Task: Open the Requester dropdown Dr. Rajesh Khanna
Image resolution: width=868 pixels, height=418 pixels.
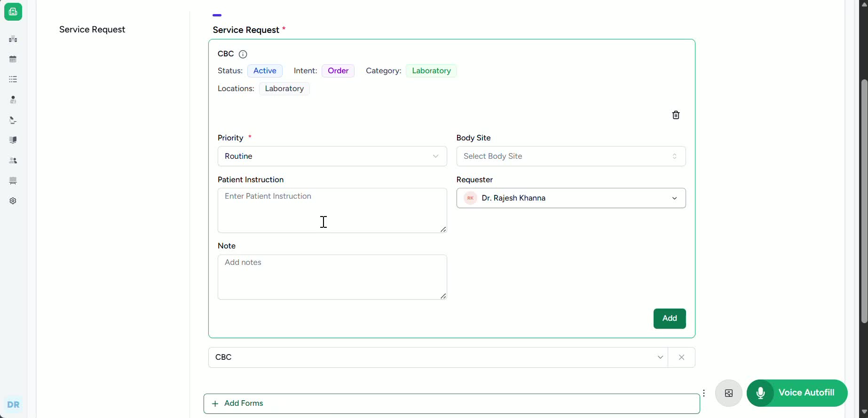Action: point(571,198)
